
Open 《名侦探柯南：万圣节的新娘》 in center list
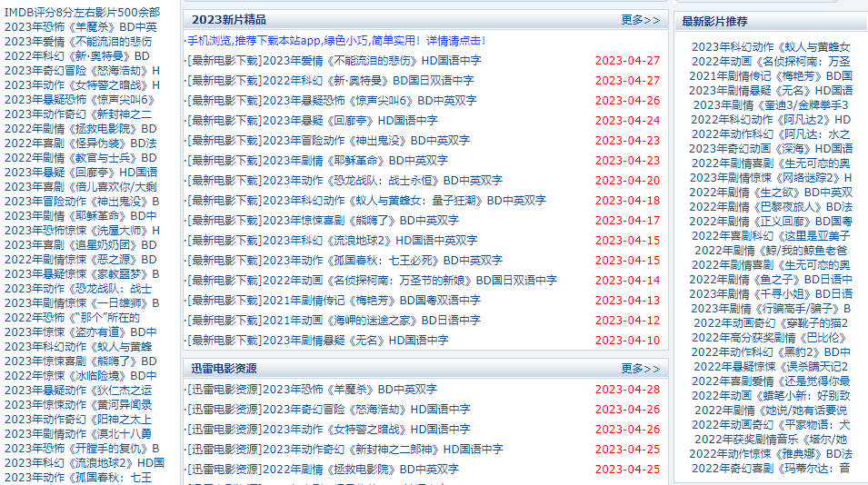(410, 281)
